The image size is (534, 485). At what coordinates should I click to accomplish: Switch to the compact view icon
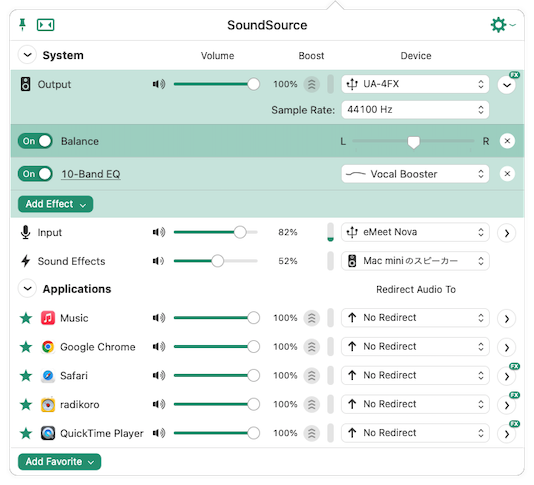45,25
